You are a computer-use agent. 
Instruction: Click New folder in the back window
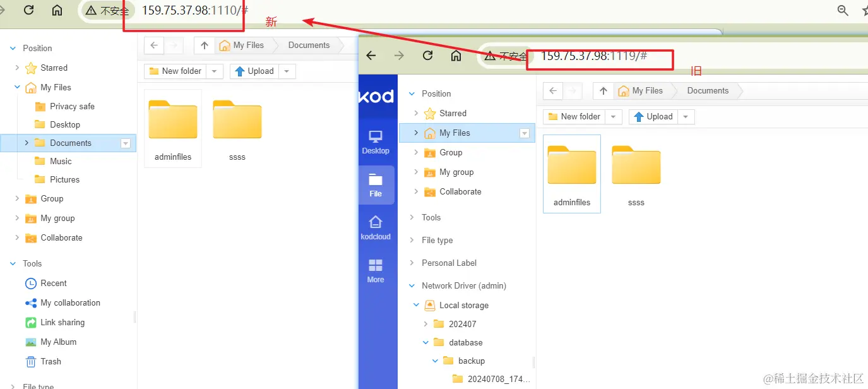pyautogui.click(x=175, y=71)
